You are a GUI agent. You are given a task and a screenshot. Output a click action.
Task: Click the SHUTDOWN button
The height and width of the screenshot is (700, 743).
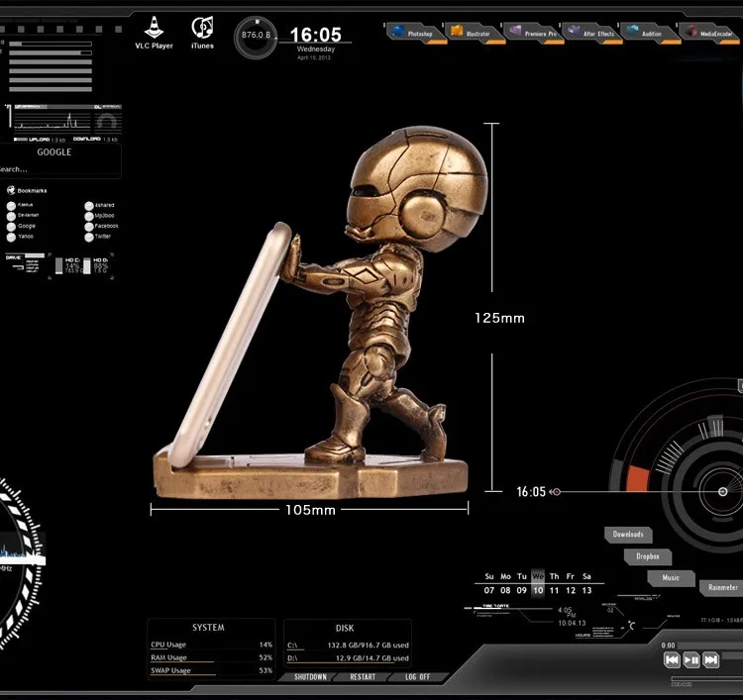coord(310,677)
